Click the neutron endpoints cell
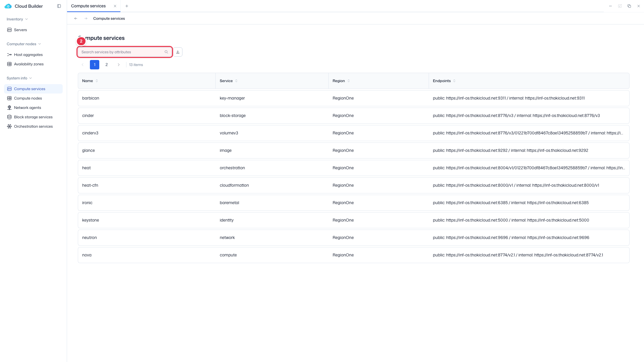The image size is (644, 362). coord(511,238)
